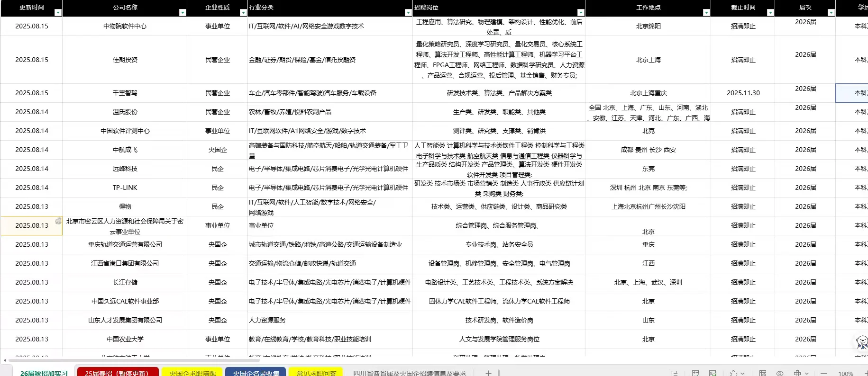Select the 山东人才发展集团有限公司 cell
Viewport: 868px width, 376px height.
(x=125, y=321)
